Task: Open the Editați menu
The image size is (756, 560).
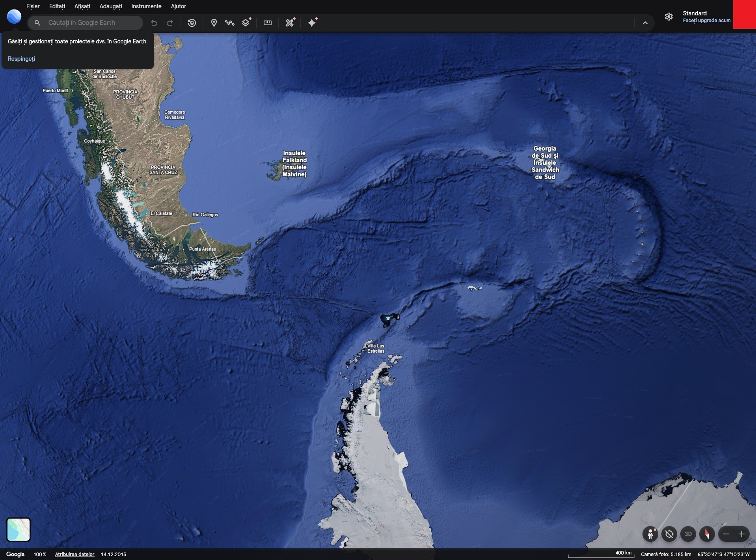Action: coord(57,6)
